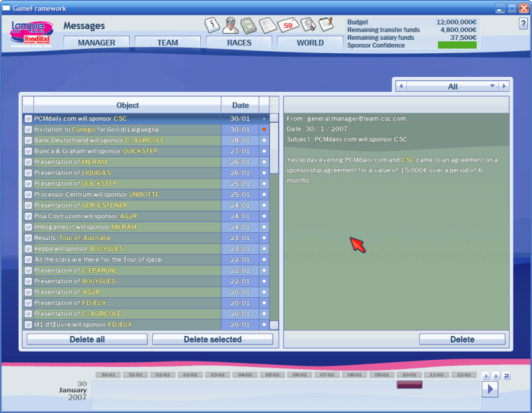
Task: Click the newspaper icon in toolbar
Action: [268, 26]
